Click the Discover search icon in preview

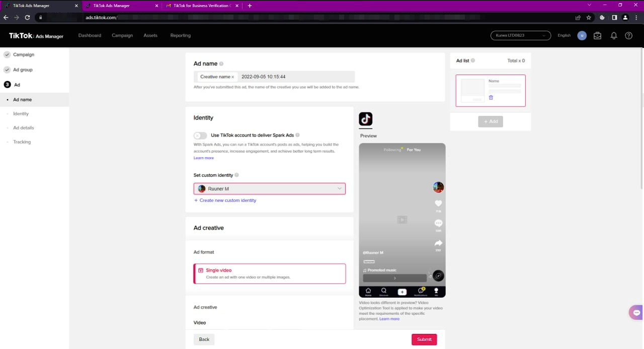pyautogui.click(x=384, y=292)
